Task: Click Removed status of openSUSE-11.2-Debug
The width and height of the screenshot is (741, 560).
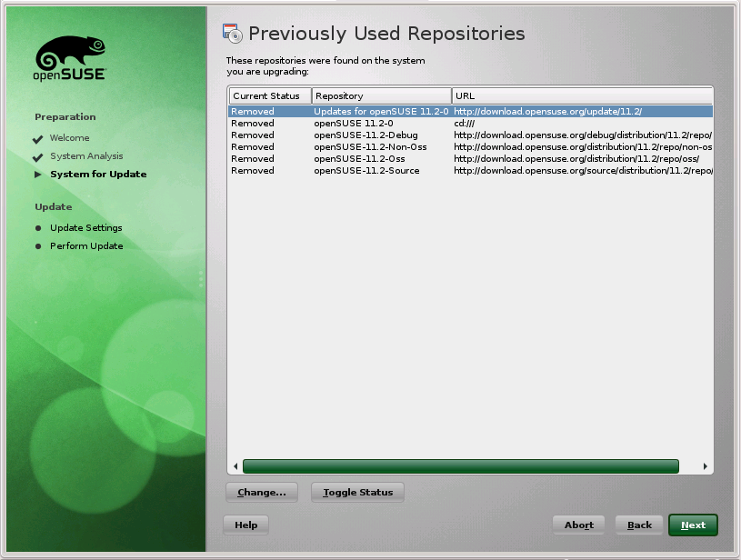Action: pyautogui.click(x=253, y=135)
